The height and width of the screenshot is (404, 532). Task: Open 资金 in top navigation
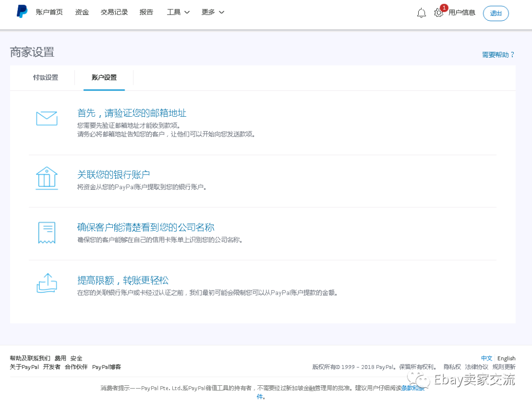pyautogui.click(x=82, y=12)
